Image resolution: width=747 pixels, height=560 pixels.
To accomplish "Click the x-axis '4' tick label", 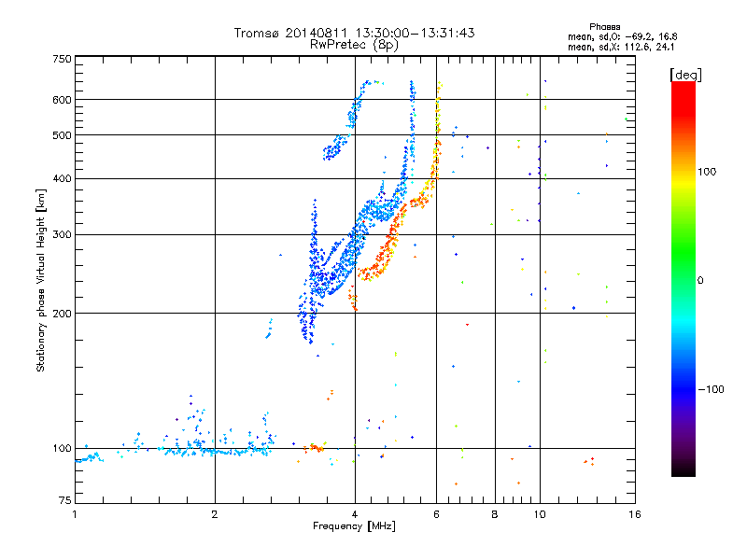I will click(355, 514).
